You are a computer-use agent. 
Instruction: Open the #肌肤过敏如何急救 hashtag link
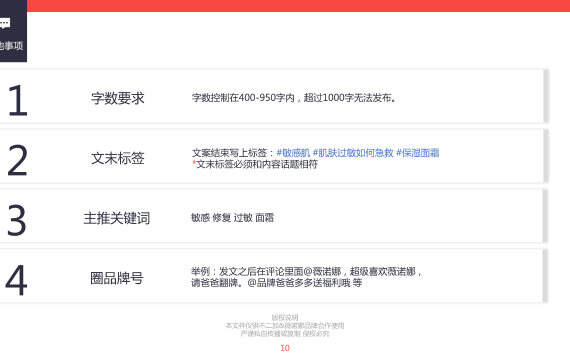click(353, 153)
